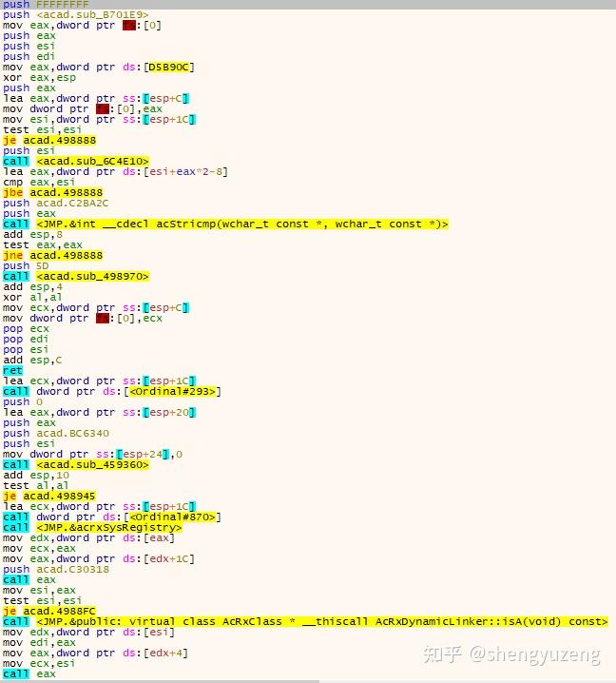
Task: Click the je acad.498945 jump
Action: pyautogui.click(x=49, y=496)
